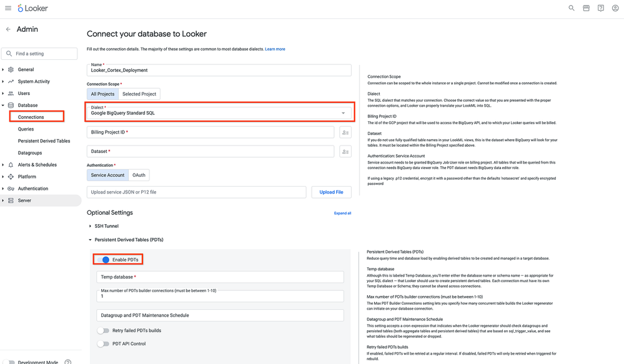Toggle the Enable PDTs switch
The height and width of the screenshot is (364, 624).
point(104,260)
